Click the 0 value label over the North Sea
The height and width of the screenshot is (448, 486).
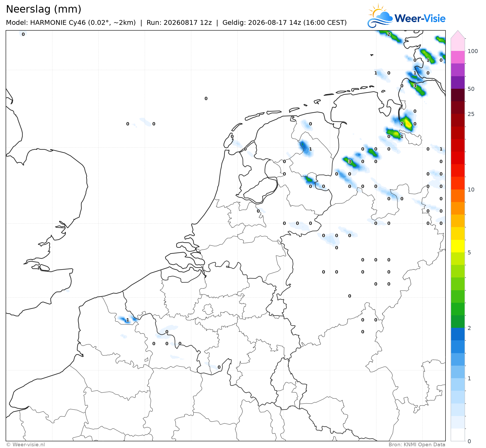tap(206, 99)
